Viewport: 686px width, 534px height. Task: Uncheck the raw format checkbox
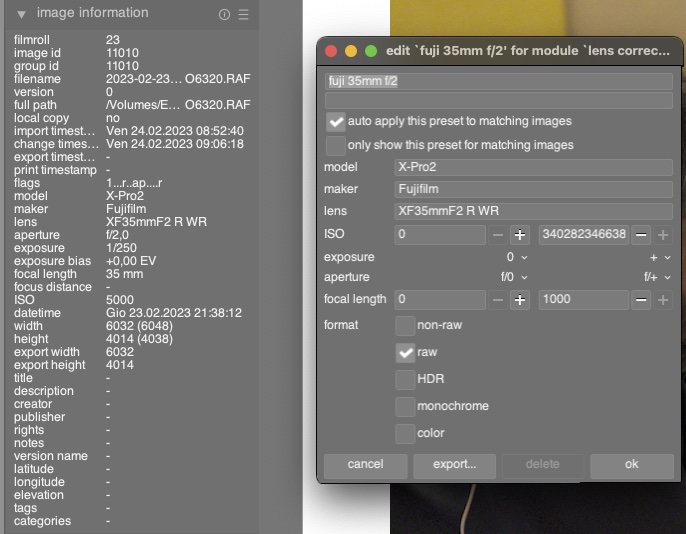coord(405,353)
